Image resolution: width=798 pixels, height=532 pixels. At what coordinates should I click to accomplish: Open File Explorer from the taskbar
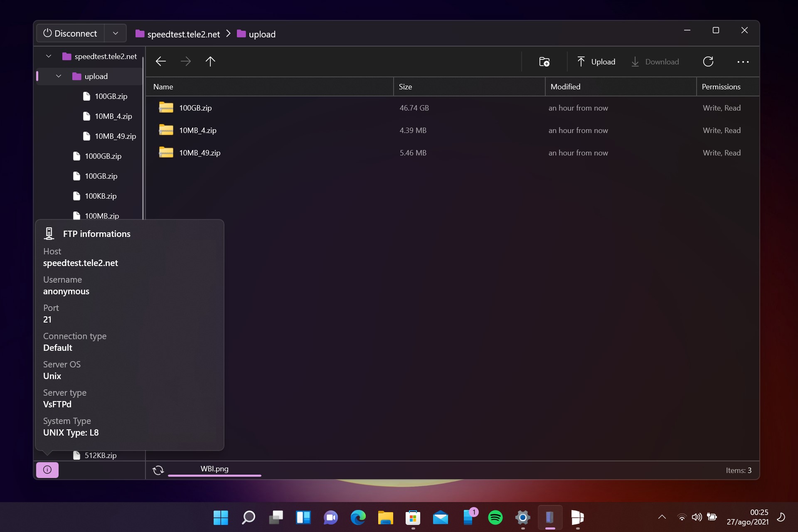click(385, 517)
